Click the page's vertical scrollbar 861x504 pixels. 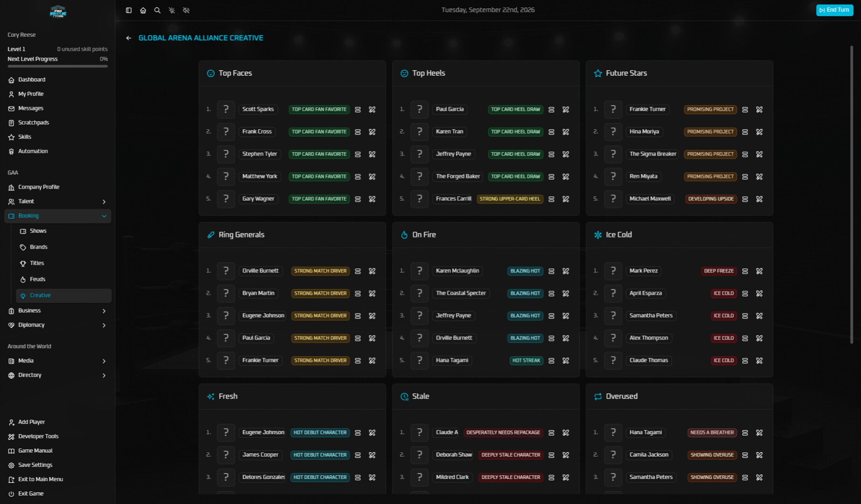(x=852, y=195)
